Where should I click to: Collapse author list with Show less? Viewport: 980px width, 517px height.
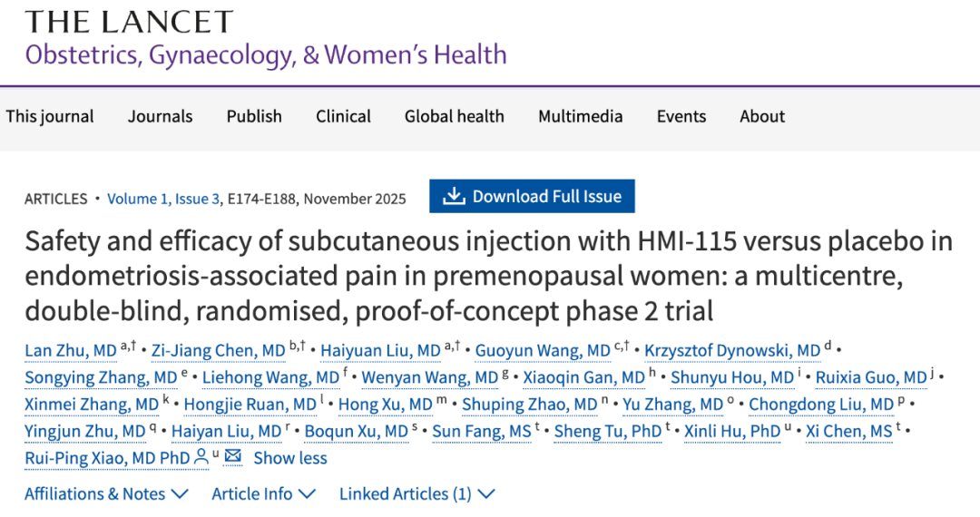click(x=290, y=458)
